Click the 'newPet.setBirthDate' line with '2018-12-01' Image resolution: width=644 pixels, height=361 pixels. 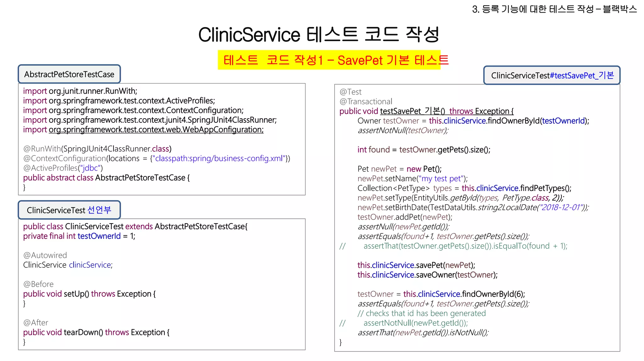[x=473, y=208]
